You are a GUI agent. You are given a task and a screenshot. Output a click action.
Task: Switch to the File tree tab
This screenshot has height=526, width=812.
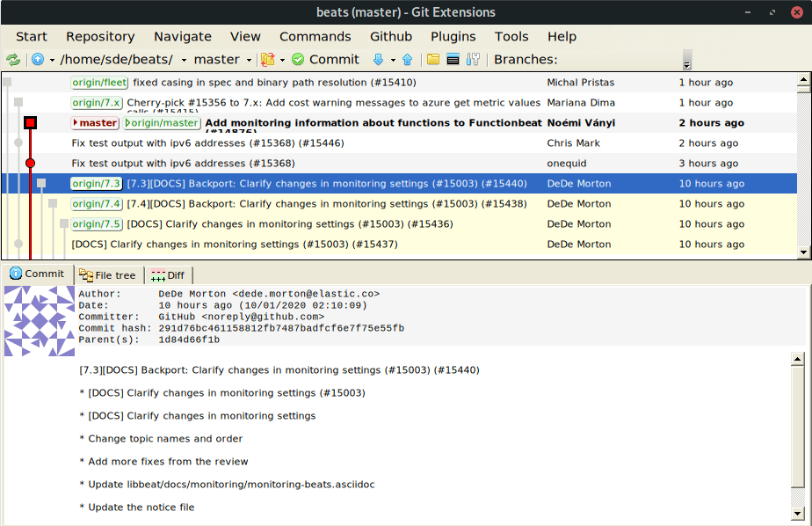pos(108,275)
